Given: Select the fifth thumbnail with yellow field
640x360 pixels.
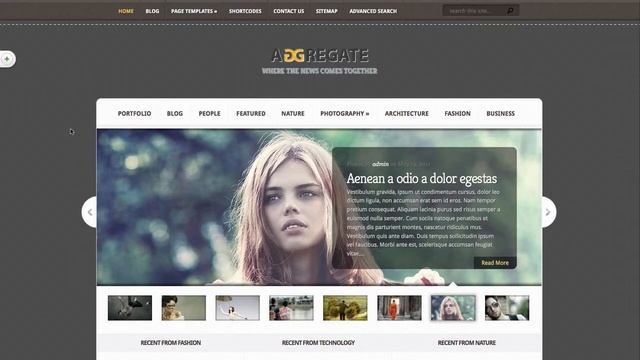Looking at the screenshot, I should pos(345,308).
